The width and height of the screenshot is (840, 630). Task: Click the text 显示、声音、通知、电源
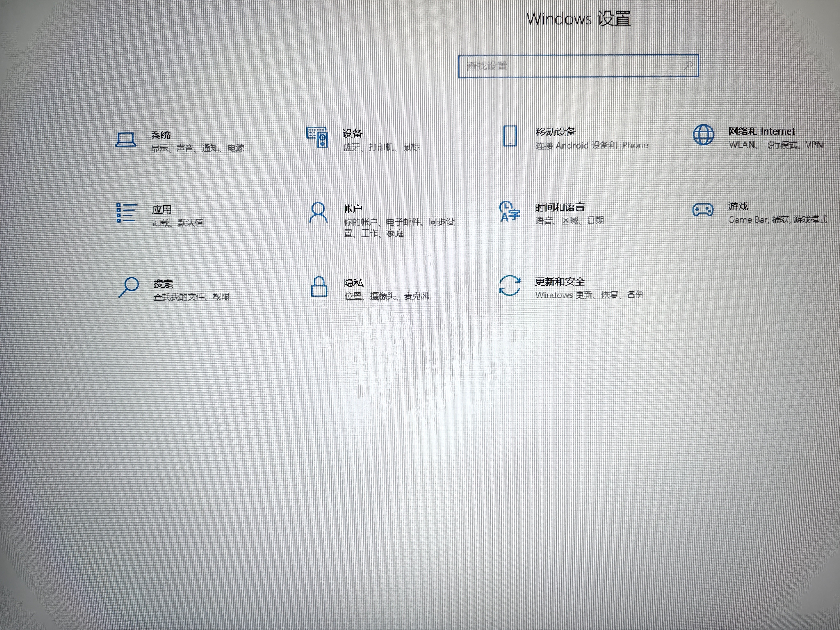197,148
